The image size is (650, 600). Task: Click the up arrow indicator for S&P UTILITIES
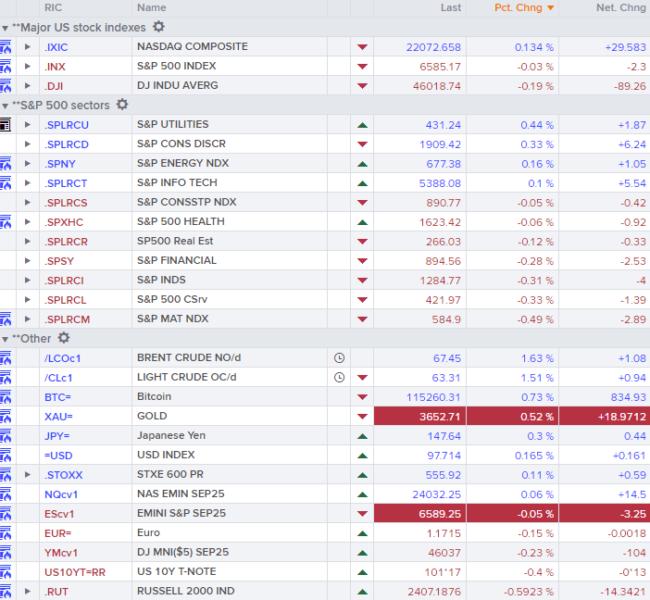pos(362,125)
